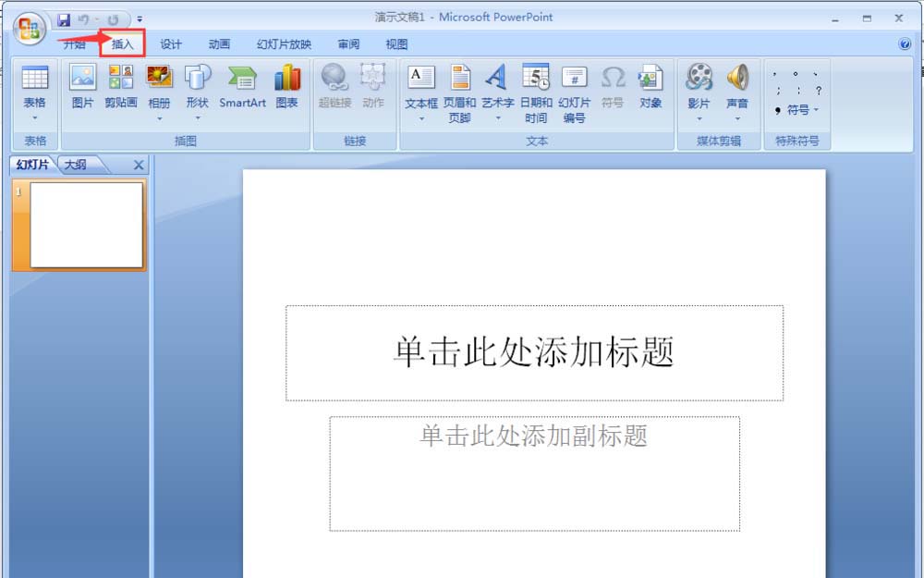Viewport: 924px width, 578px height.
Task: Click the 单击此处添加标题 title placeholder
Action: coord(534,352)
